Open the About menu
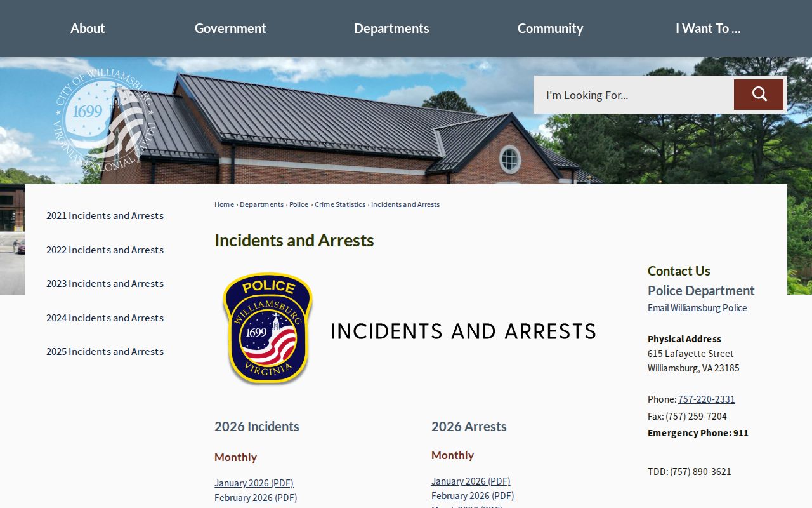 [x=88, y=28]
